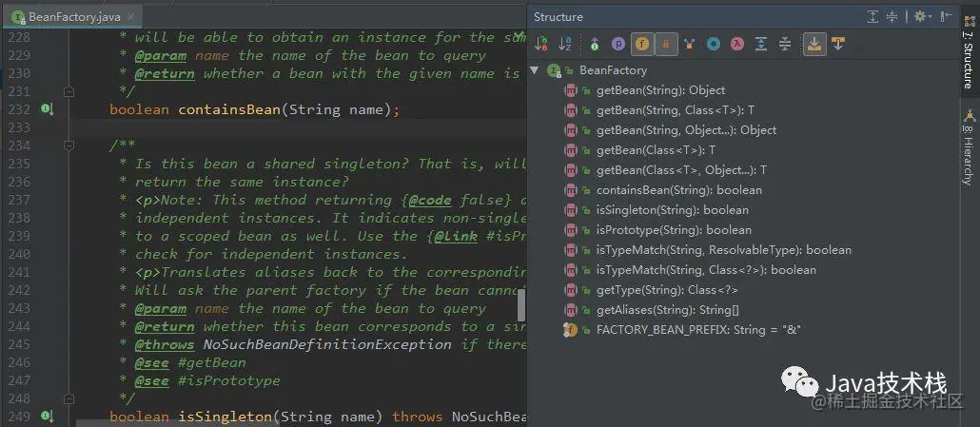Toggle fold marker at line 234
The height and width of the screenshot is (427, 980).
click(69, 146)
